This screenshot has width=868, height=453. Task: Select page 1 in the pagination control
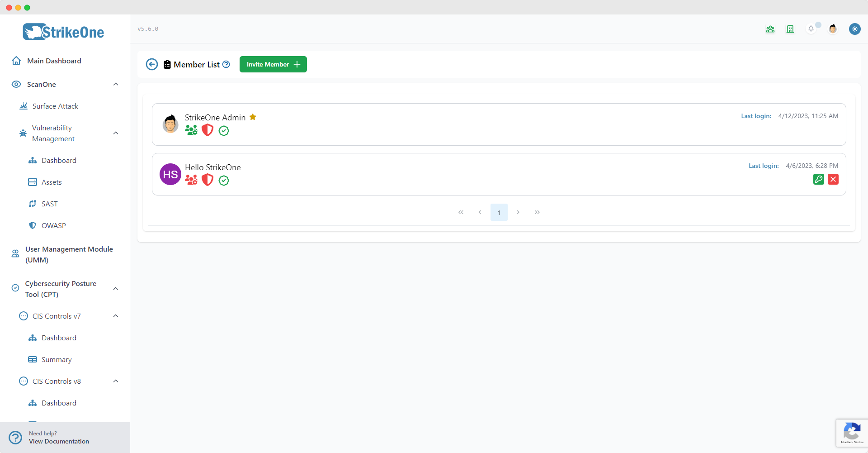click(499, 212)
